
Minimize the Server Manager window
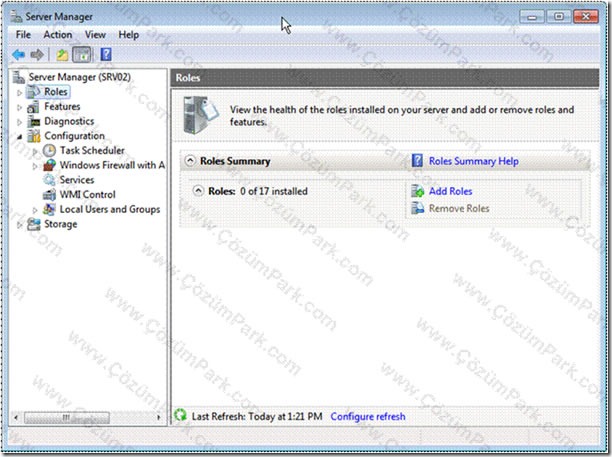(x=532, y=17)
